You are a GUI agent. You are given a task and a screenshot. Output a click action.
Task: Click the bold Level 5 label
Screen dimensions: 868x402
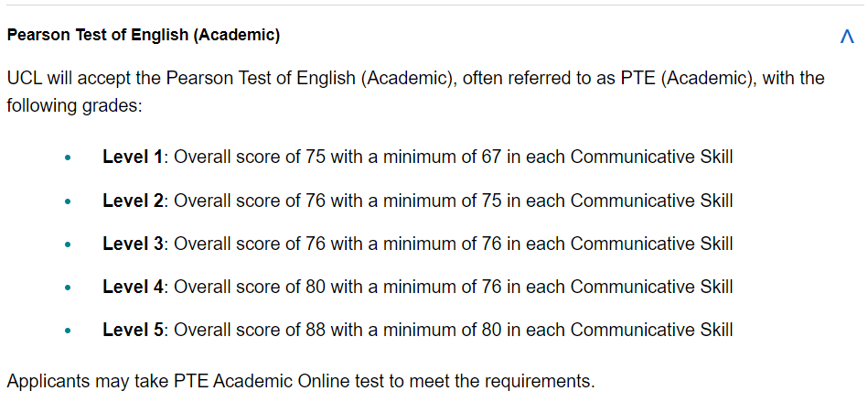[x=133, y=330]
